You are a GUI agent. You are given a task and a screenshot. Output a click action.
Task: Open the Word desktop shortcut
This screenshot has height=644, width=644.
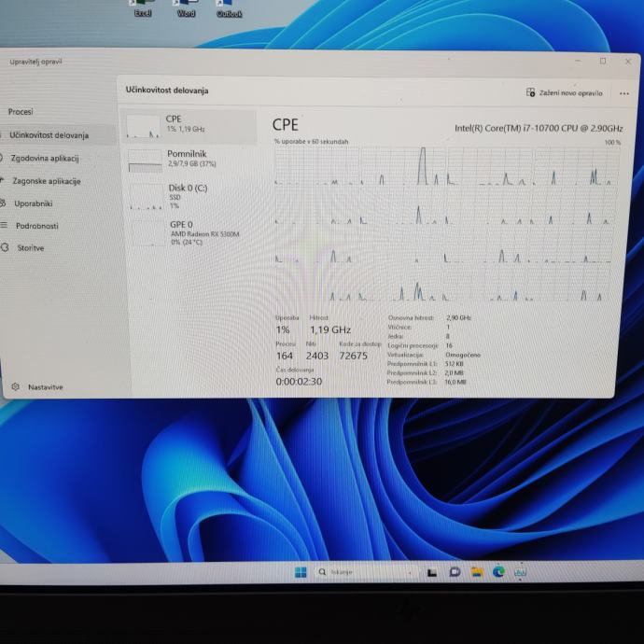(x=186, y=8)
